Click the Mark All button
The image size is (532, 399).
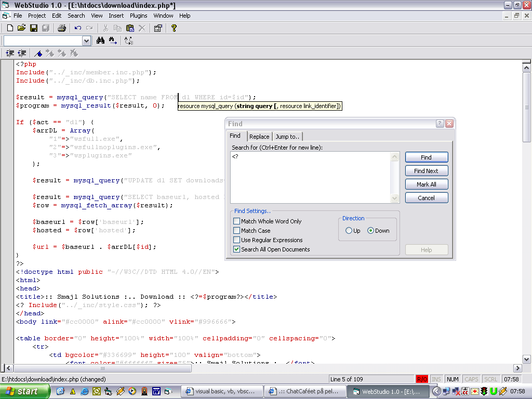(x=426, y=184)
